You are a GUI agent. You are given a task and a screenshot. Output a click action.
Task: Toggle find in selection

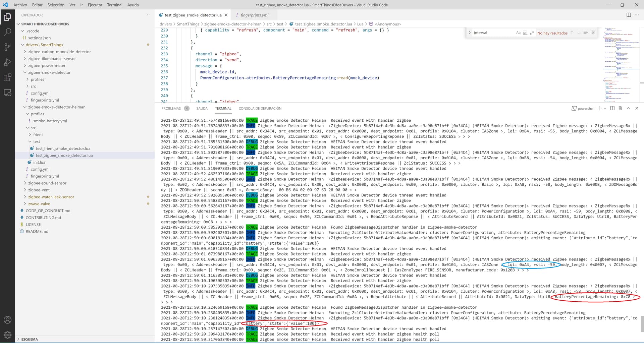(586, 33)
